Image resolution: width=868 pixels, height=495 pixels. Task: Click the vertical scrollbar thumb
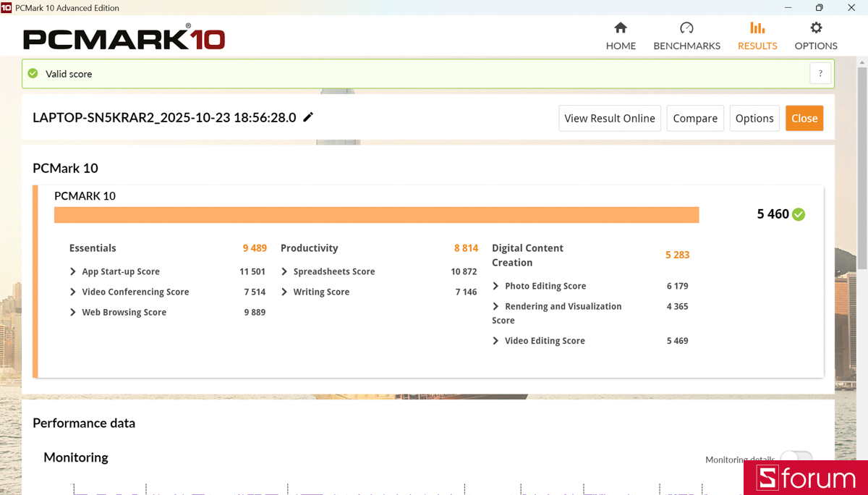862,170
